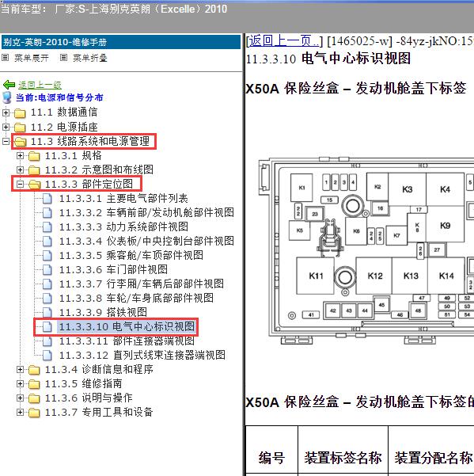This screenshot has width=474, height=476.
Task: Click the 返回上一级 link
Action: [x=40, y=85]
